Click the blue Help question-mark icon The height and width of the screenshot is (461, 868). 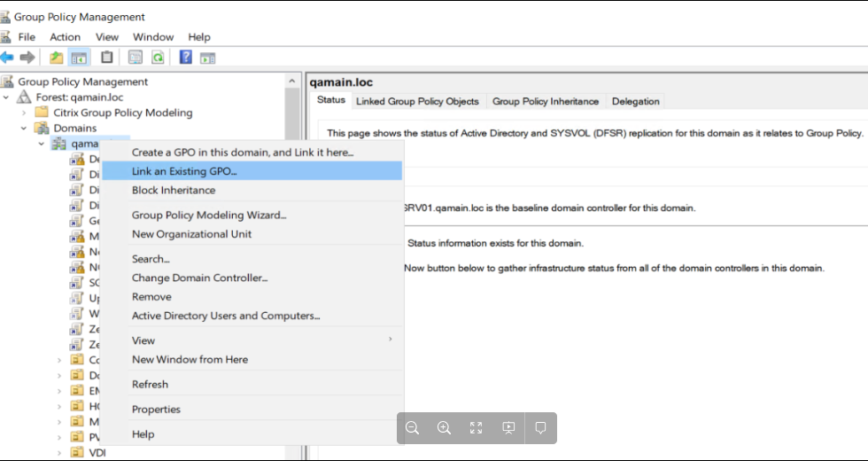coord(185,57)
